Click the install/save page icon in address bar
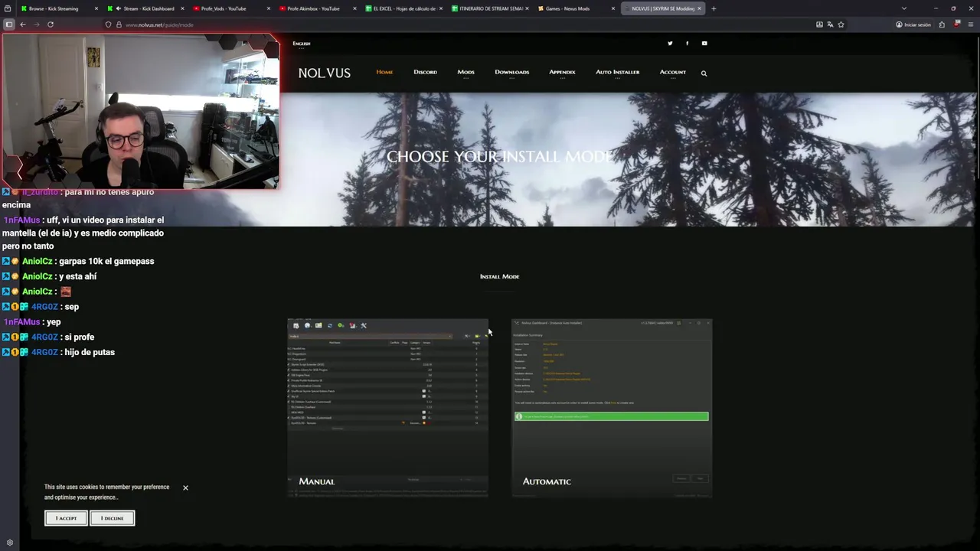 [819, 24]
